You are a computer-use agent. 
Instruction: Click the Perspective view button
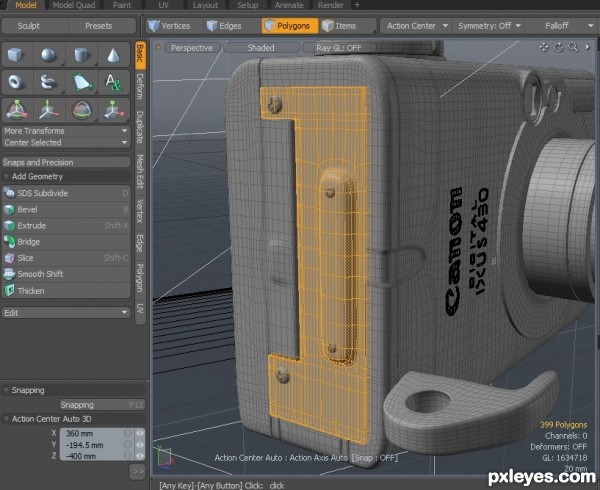pyautogui.click(x=192, y=48)
